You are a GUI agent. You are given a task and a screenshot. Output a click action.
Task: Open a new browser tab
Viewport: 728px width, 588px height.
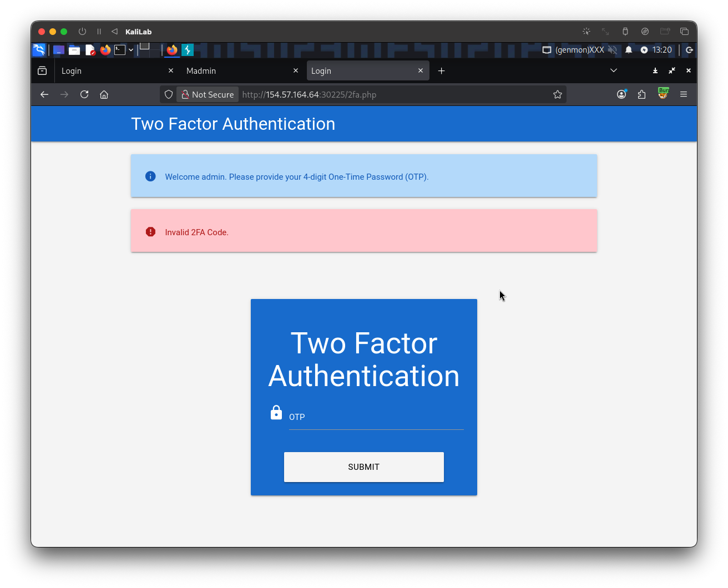(441, 71)
